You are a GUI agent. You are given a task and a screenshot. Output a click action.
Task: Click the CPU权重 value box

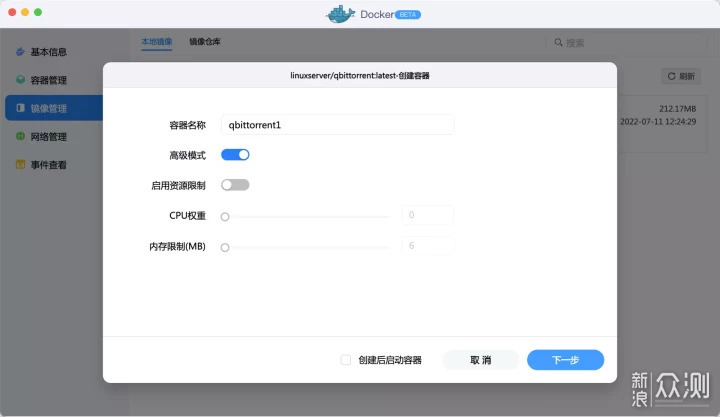click(428, 215)
